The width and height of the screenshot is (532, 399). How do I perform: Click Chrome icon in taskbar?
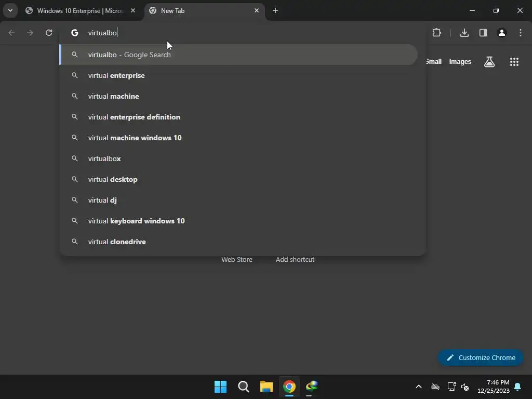289,387
